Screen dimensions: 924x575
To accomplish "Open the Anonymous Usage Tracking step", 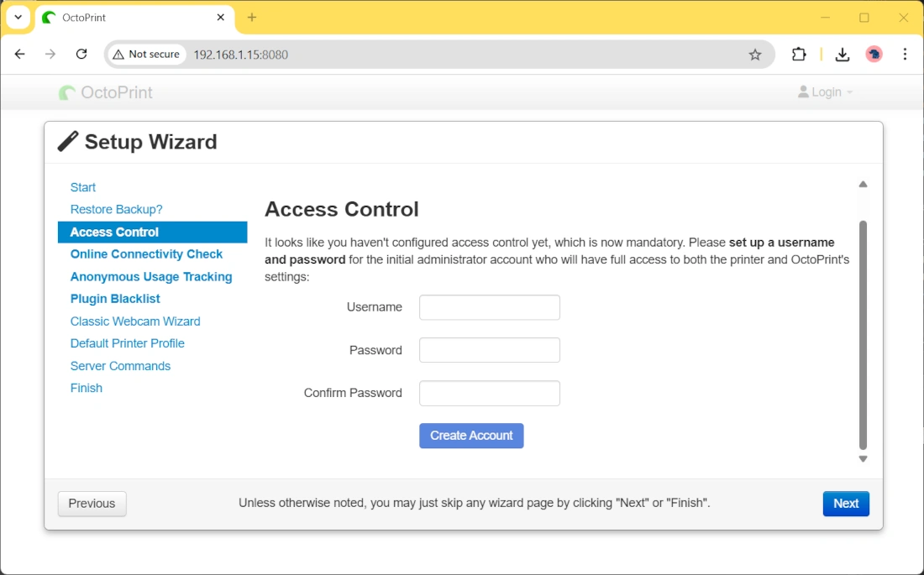I will click(151, 277).
